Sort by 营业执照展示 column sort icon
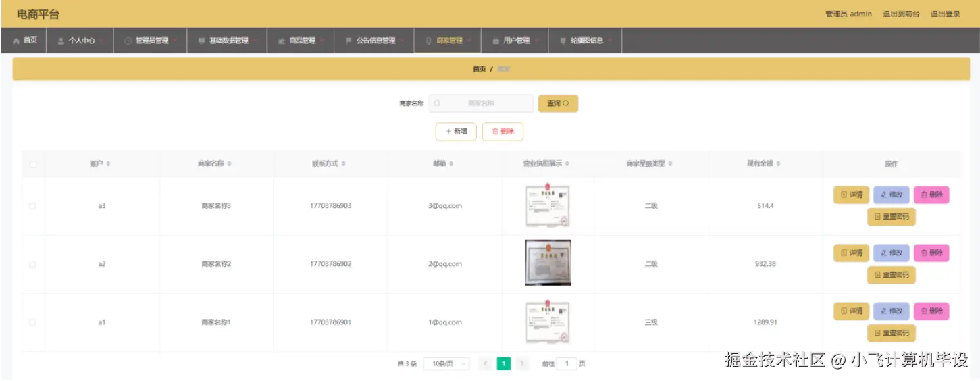The width and height of the screenshot is (980, 381). [567, 164]
